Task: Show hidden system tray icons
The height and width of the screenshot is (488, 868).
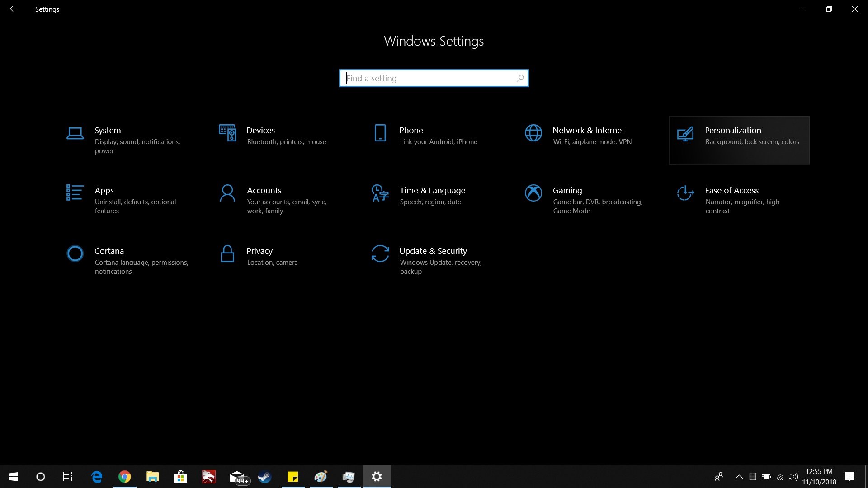Action: pos(739,477)
